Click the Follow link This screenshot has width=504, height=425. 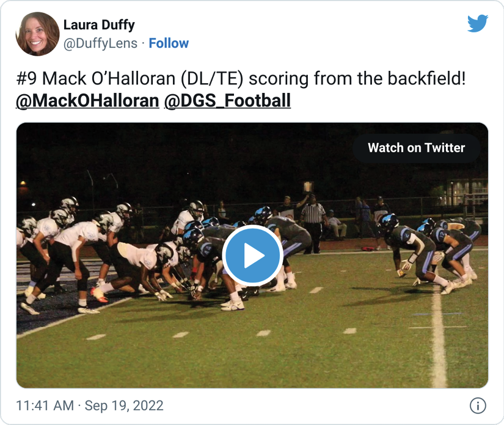click(169, 43)
